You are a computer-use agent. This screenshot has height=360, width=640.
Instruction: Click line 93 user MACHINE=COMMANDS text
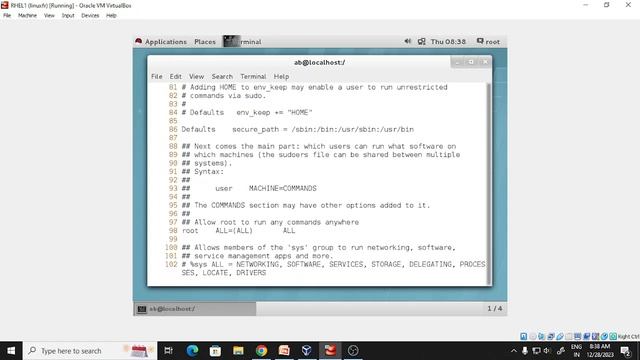coord(249,189)
